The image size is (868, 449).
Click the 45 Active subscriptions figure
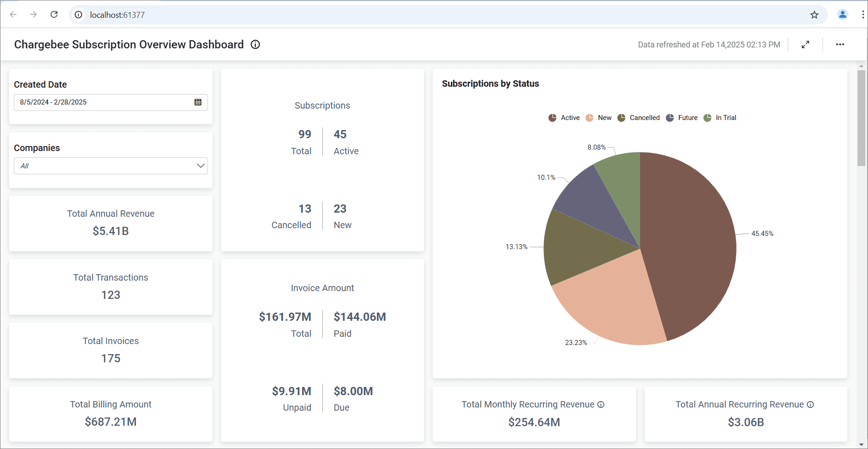pos(340,135)
